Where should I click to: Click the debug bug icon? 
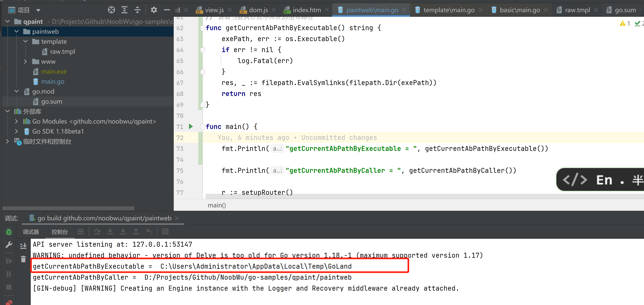9,232
